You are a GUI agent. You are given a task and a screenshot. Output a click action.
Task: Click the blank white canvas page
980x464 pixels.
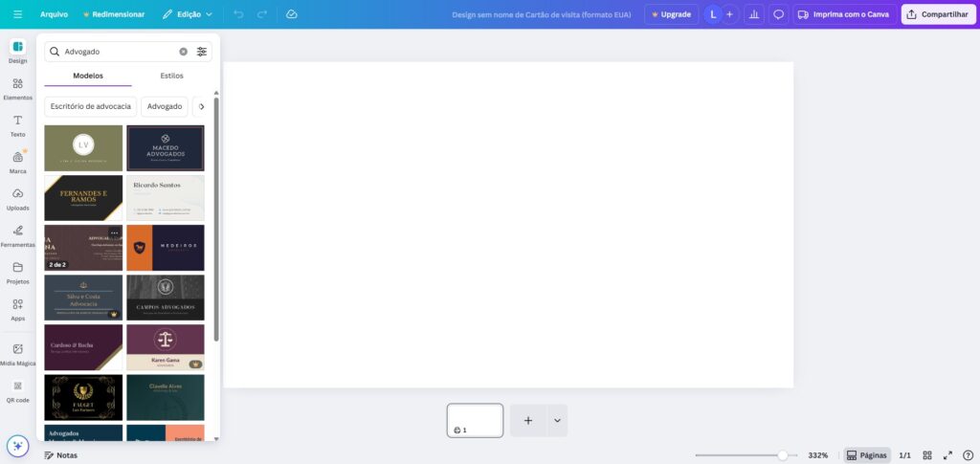point(508,225)
